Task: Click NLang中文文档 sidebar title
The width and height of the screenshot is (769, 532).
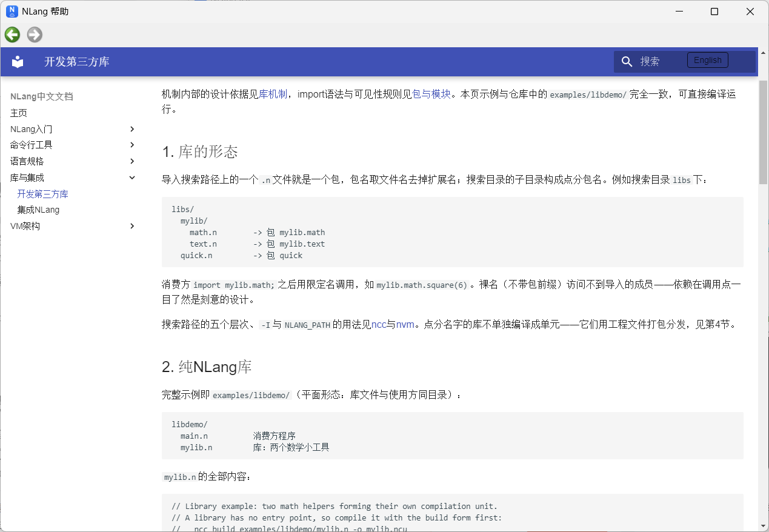Action: (x=42, y=96)
